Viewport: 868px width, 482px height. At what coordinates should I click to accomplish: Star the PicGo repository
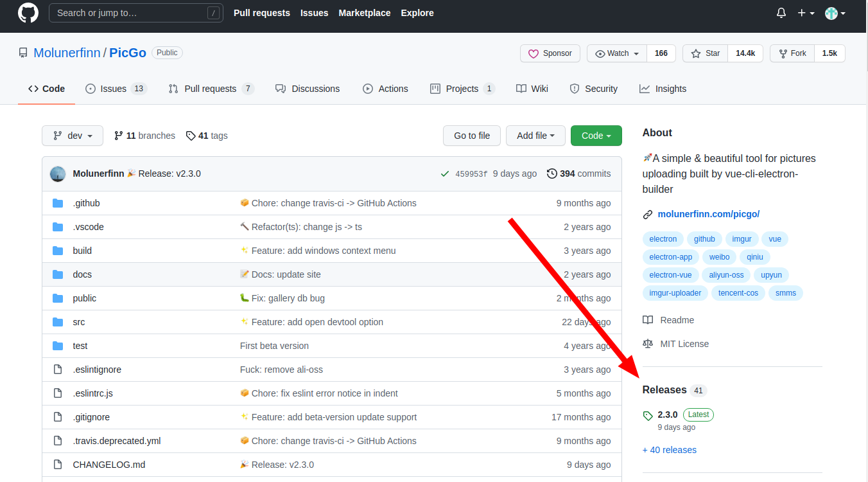pyautogui.click(x=705, y=53)
